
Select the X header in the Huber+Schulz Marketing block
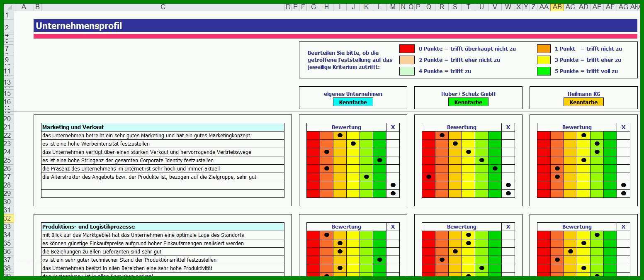508,127
